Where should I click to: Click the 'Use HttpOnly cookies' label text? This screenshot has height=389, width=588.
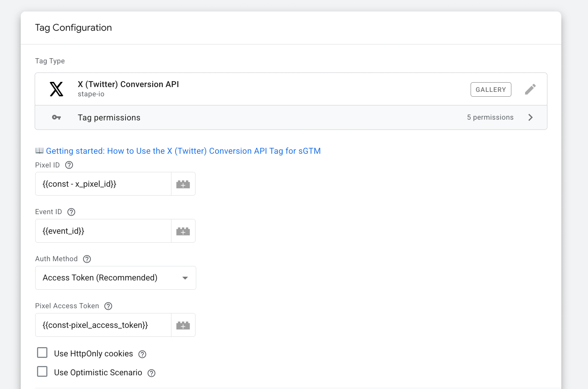(93, 354)
